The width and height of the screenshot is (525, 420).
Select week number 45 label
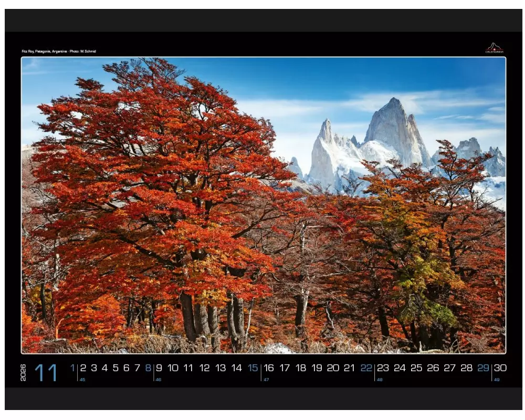pos(82,380)
